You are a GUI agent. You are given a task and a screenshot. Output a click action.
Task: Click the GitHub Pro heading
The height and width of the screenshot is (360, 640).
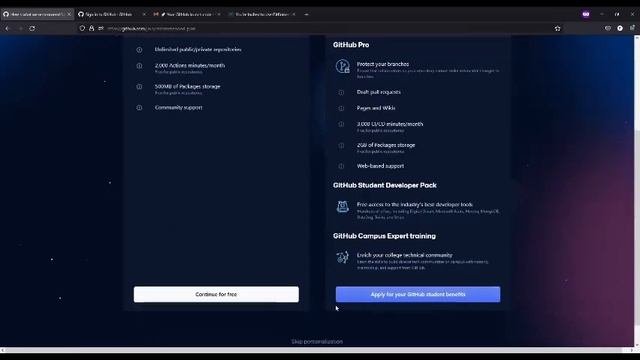351,45
